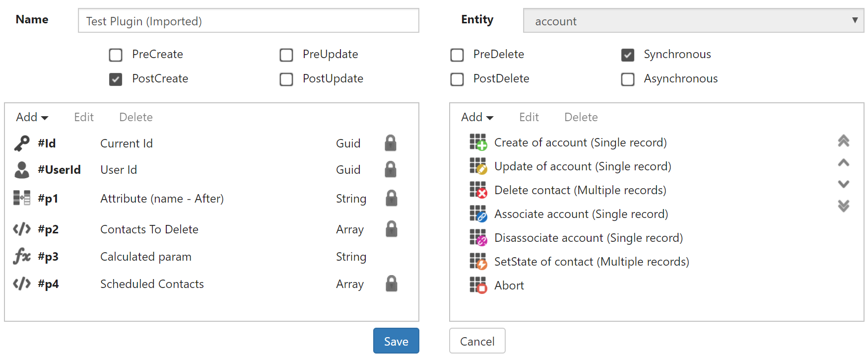The image size is (868, 359).
Task: Click Delete in the steps toolbar
Action: coord(581,117)
